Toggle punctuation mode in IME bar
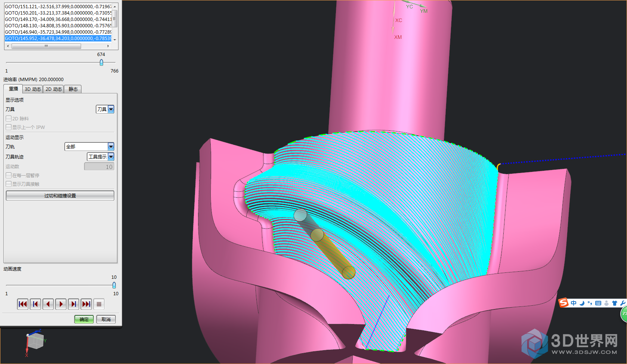Screen dimensions: 627x364 590,303
